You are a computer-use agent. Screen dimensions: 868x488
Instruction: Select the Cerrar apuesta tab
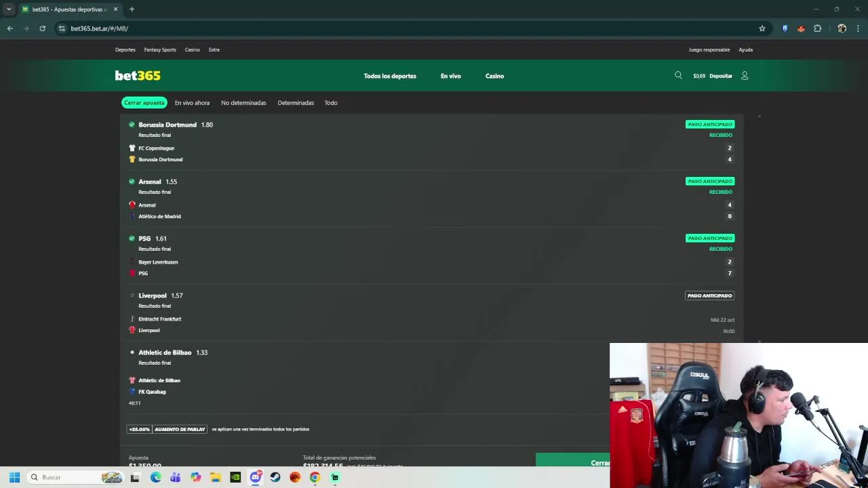point(144,102)
